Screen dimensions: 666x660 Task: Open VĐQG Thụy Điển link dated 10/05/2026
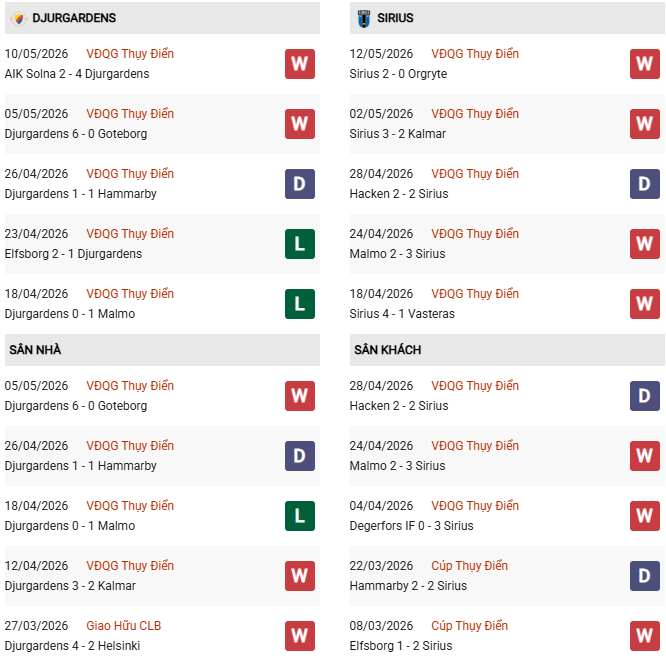pyautogui.click(x=130, y=54)
